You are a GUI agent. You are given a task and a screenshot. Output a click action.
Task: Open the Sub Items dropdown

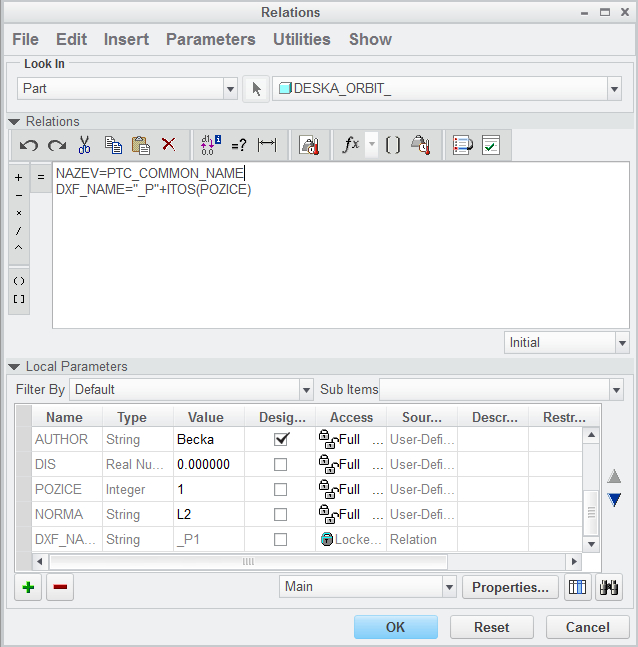[616, 390]
